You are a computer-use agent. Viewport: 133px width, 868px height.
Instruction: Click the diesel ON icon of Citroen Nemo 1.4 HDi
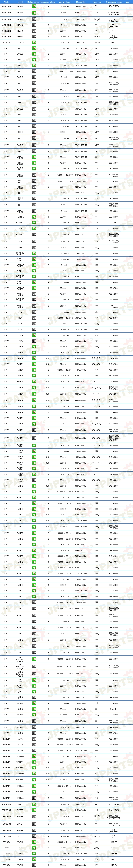click(34, 37)
